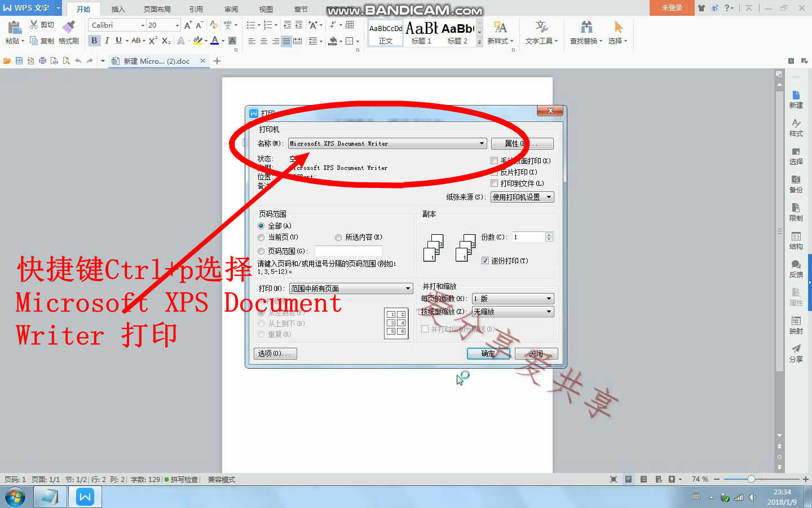Open sidebar Feedback (反馈) icon

tap(796, 269)
